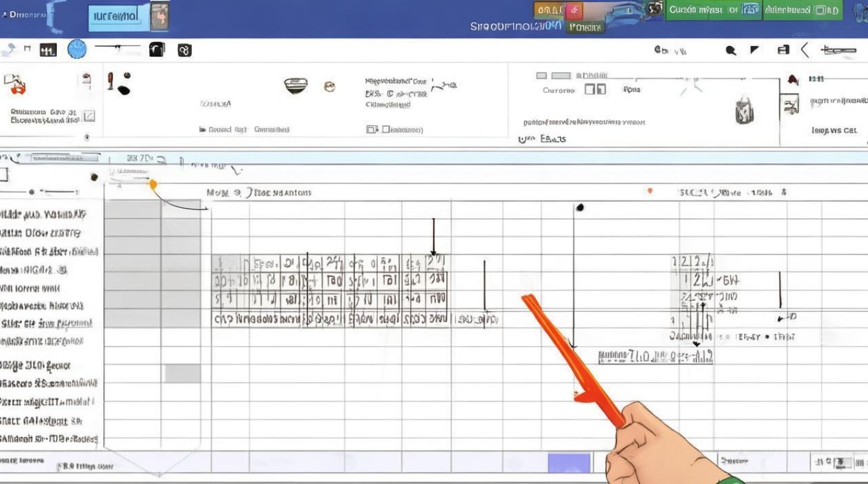Click the black knot-symbol square icon
This screenshot has height=484, width=868.
click(x=184, y=50)
